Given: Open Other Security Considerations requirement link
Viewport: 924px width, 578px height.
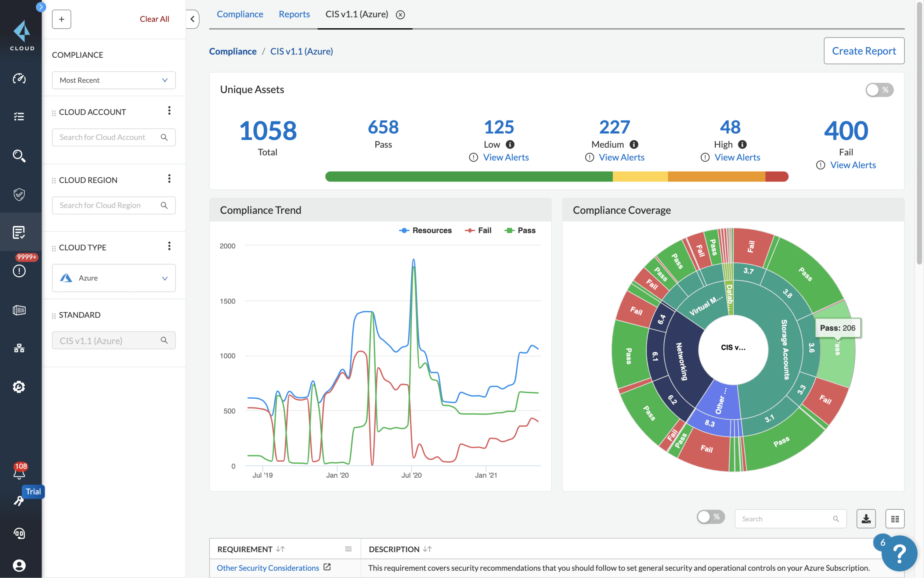Looking at the screenshot, I should tap(267, 568).
